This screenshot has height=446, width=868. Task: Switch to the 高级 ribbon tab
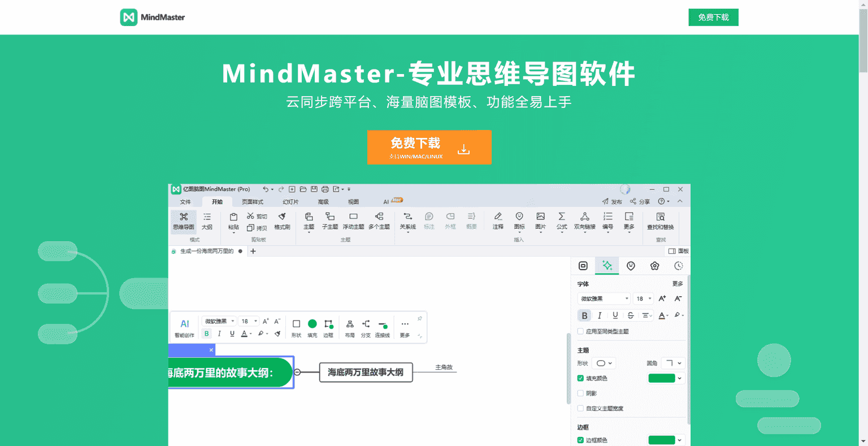(323, 202)
